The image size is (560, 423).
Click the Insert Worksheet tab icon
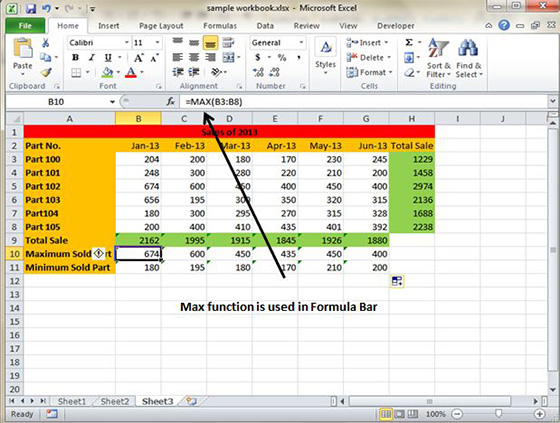pyautogui.click(x=191, y=401)
